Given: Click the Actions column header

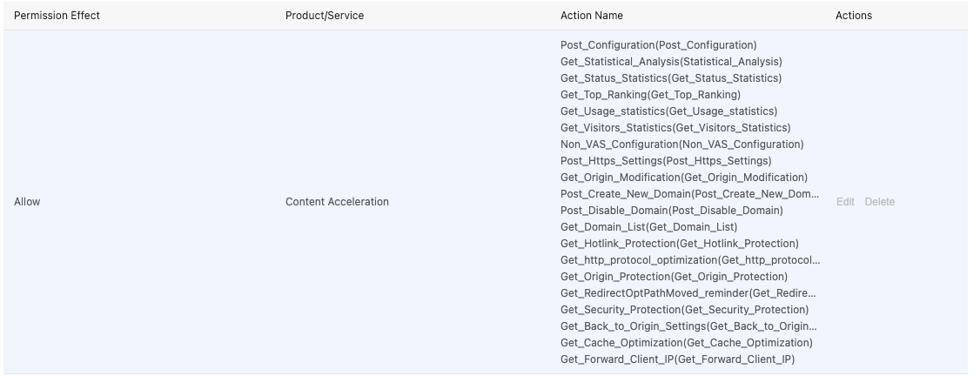Looking at the screenshot, I should click(x=853, y=16).
